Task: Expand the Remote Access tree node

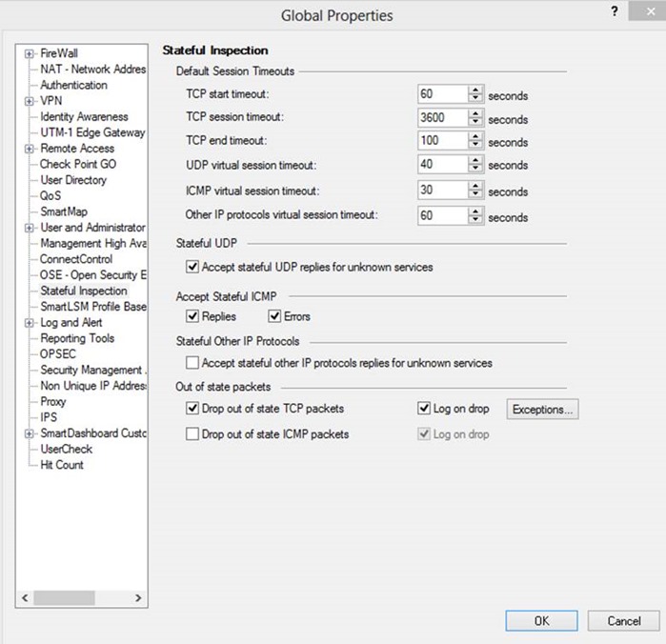Action: (x=29, y=149)
